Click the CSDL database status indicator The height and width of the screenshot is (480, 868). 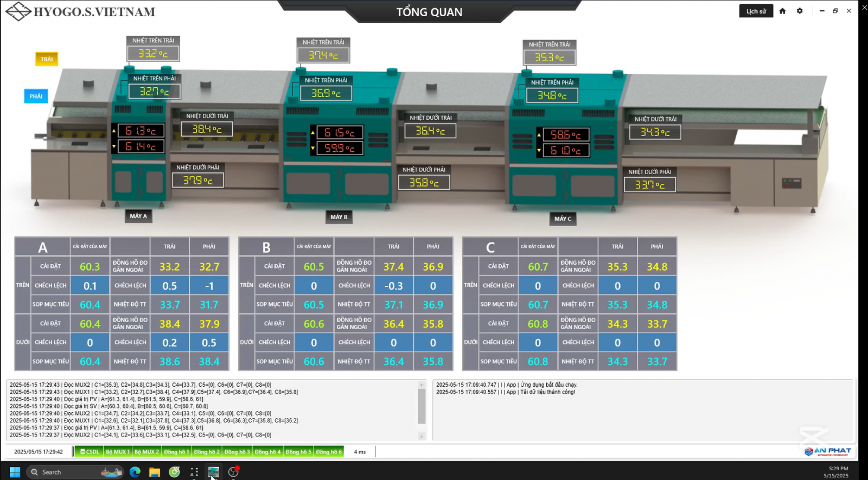point(90,452)
